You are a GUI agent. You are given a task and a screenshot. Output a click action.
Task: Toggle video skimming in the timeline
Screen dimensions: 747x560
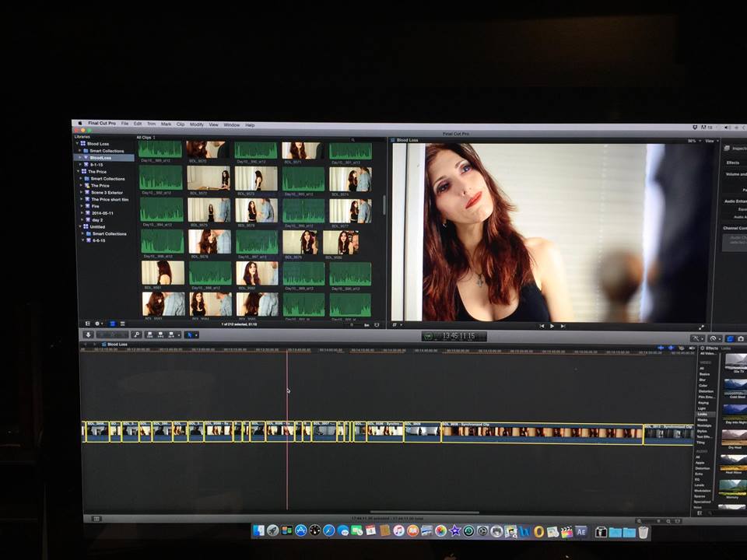coord(661,348)
